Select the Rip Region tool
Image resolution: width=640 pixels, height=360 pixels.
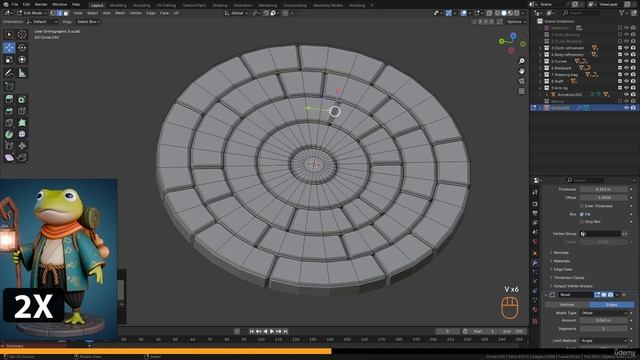pyautogui.click(x=22, y=158)
